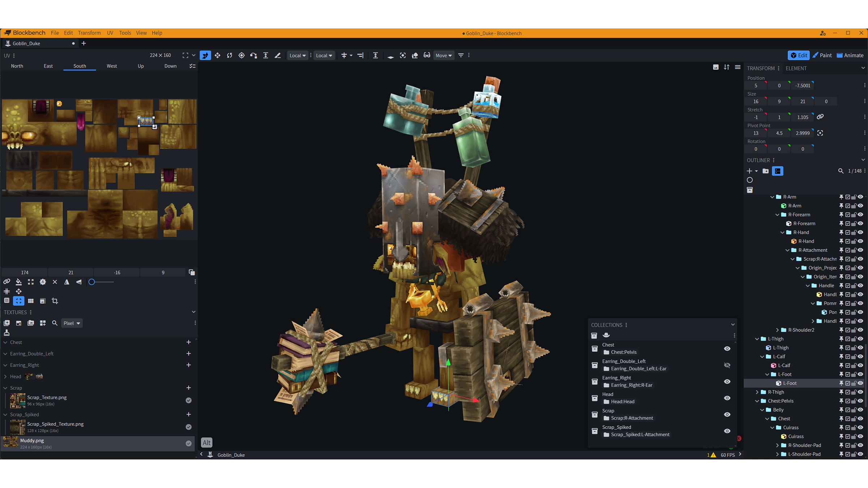The width and height of the screenshot is (868, 488).
Task: Open Pixel dropdown in Textures panel
Action: (72, 323)
